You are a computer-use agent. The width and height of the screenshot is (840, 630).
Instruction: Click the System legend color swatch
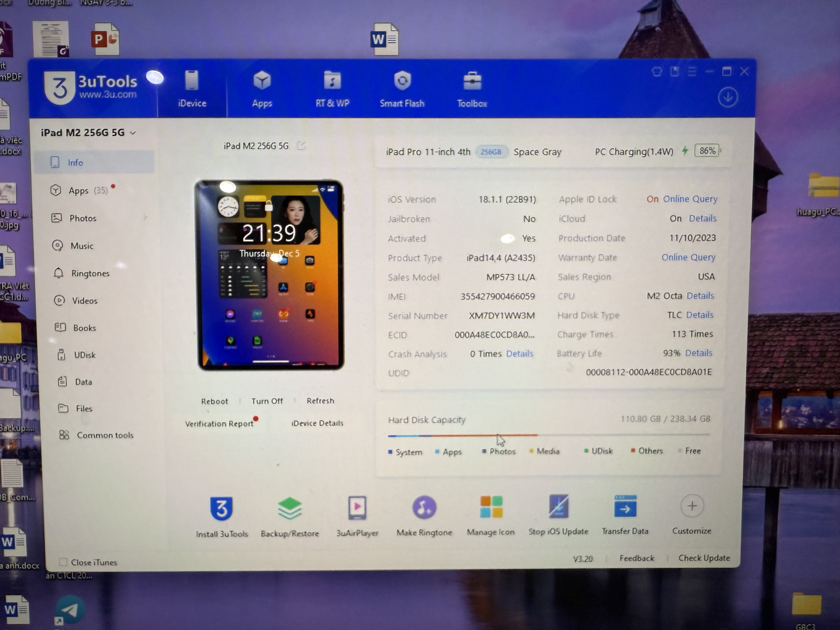tap(390, 452)
